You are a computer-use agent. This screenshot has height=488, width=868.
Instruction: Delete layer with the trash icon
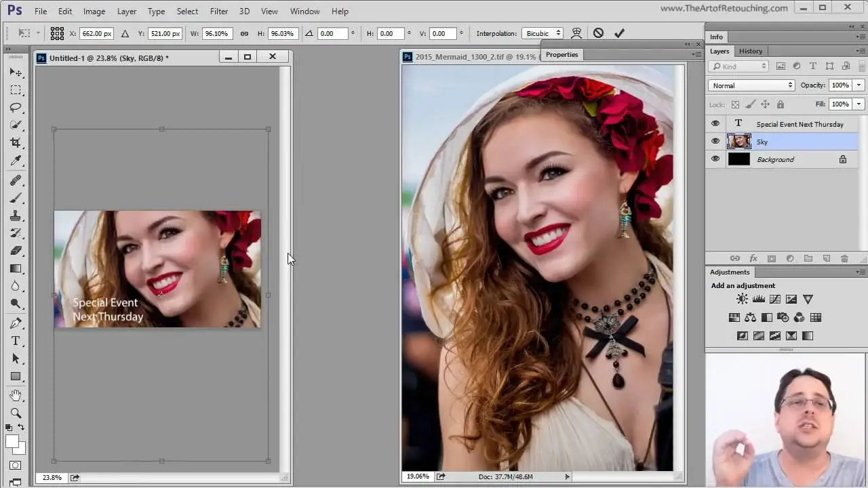[x=844, y=258]
